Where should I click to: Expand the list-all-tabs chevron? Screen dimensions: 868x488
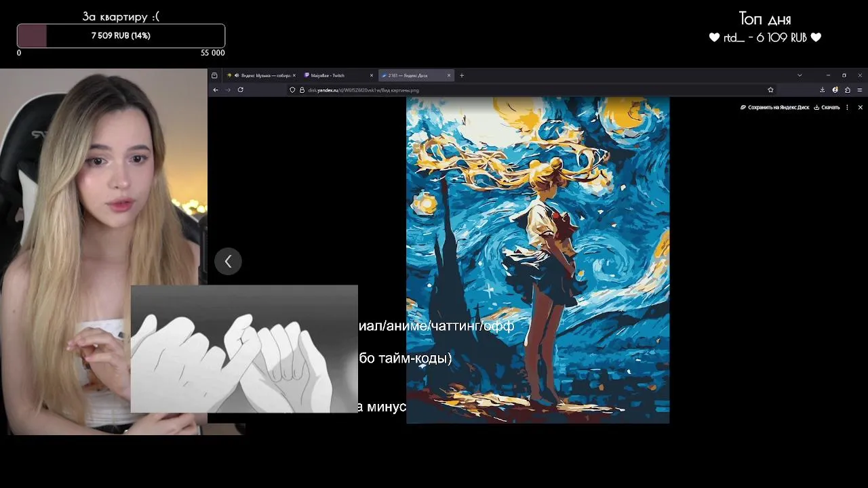800,75
